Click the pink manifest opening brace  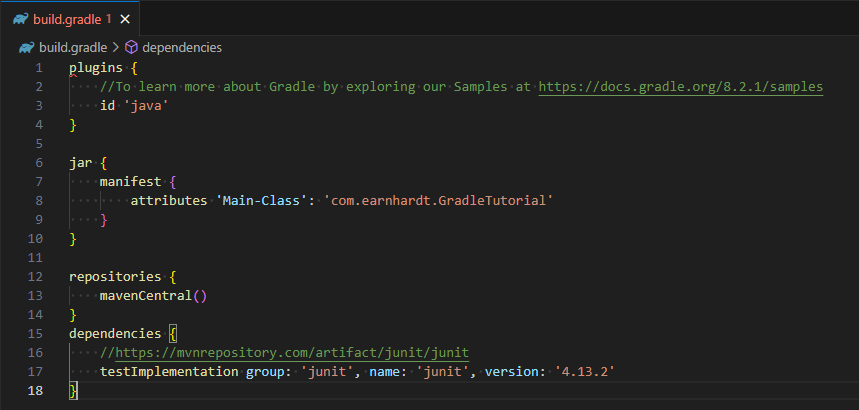[x=173, y=181]
